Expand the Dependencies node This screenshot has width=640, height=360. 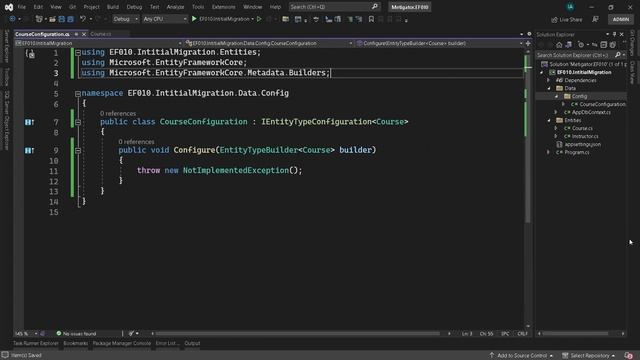(x=549, y=80)
